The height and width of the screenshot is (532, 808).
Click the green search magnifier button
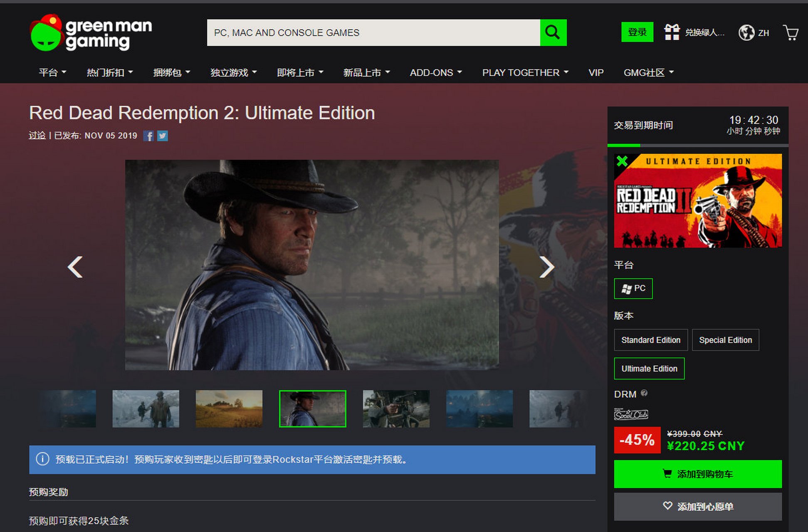[x=553, y=32]
